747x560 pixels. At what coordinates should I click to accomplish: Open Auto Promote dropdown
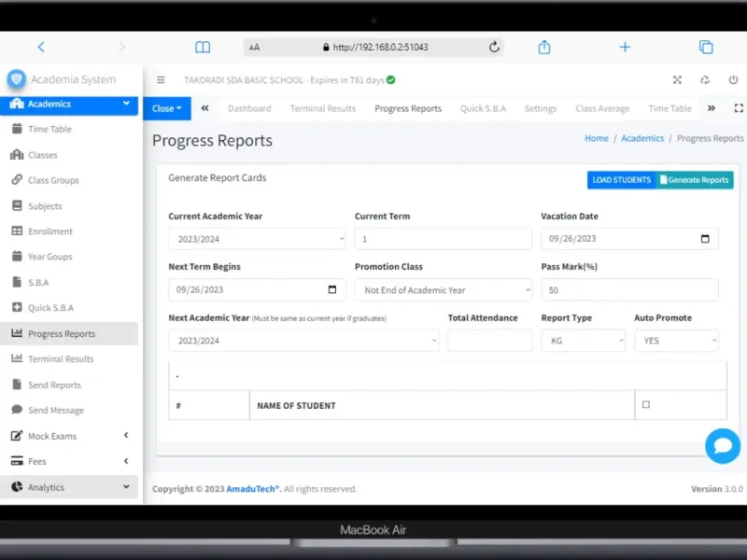pyautogui.click(x=676, y=341)
